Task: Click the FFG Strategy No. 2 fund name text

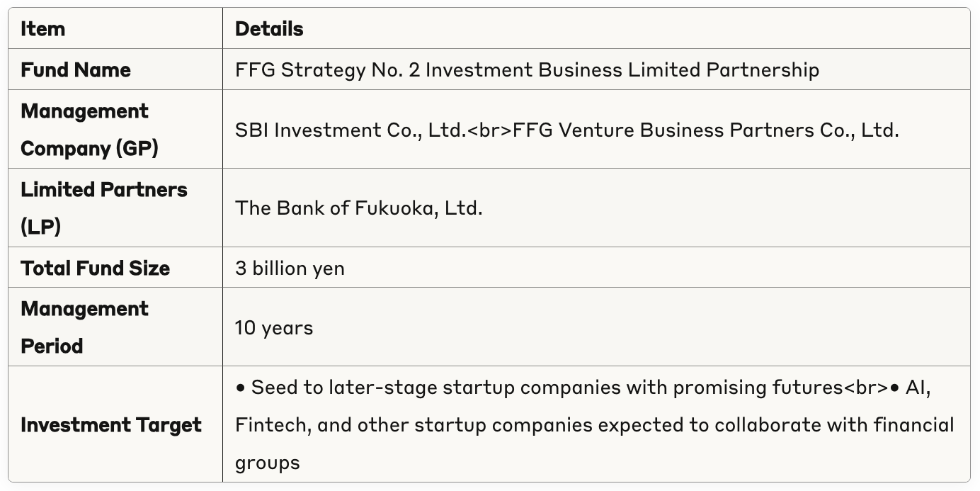Action: pyautogui.click(x=527, y=70)
